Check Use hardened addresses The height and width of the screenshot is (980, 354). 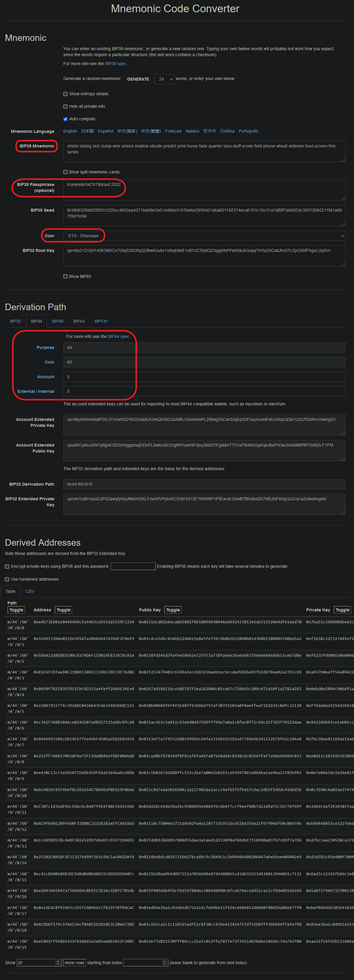[x=7, y=579]
